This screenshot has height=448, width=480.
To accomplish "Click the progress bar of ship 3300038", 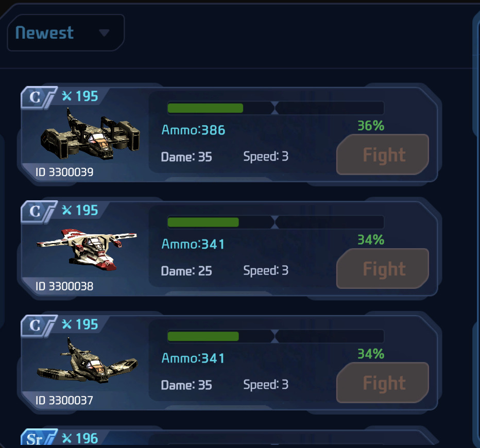I will [x=276, y=222].
